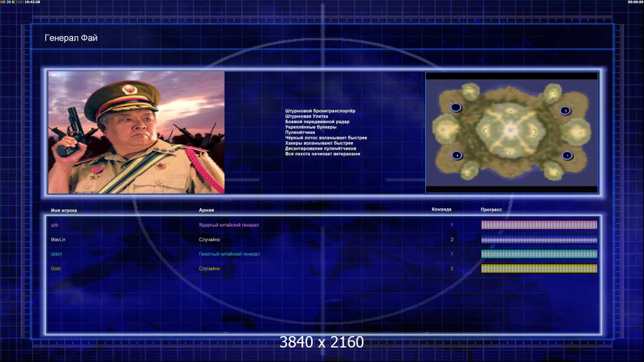The width and height of the screenshot is (644, 362).
Task: Click 'Вся пехота начинает ветеранами' line
Action: pyautogui.click(x=323, y=154)
